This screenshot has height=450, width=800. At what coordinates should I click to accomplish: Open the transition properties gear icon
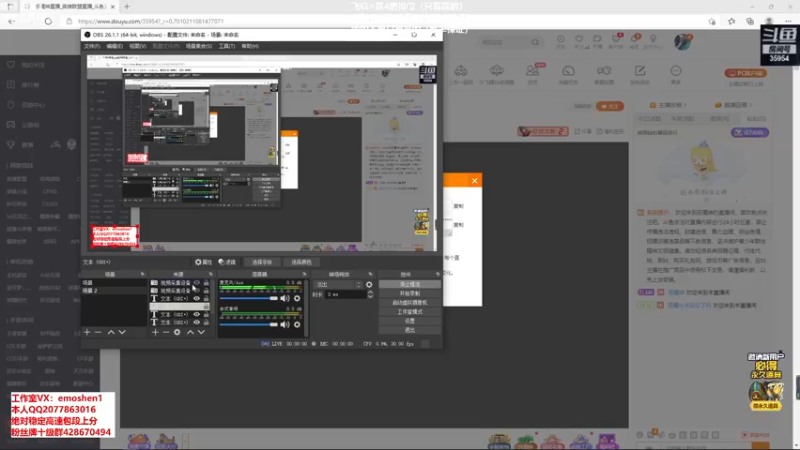[369, 285]
